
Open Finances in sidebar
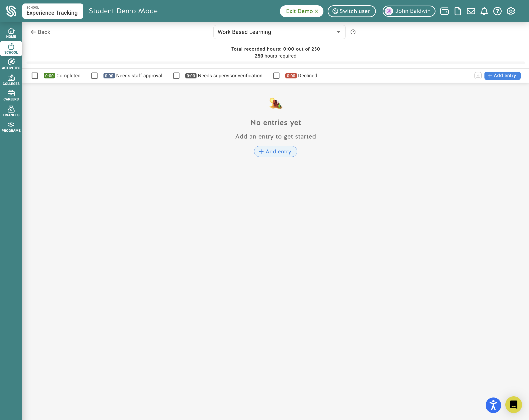click(11, 111)
